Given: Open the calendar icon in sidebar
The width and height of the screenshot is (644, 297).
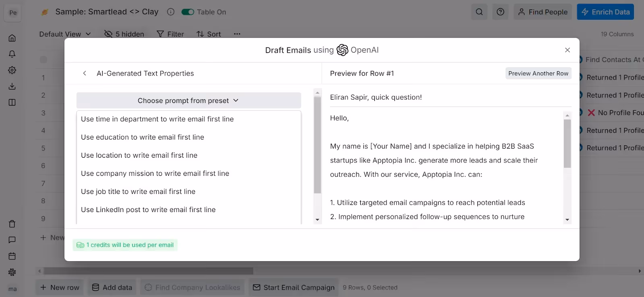Looking at the screenshot, I should [x=12, y=256].
